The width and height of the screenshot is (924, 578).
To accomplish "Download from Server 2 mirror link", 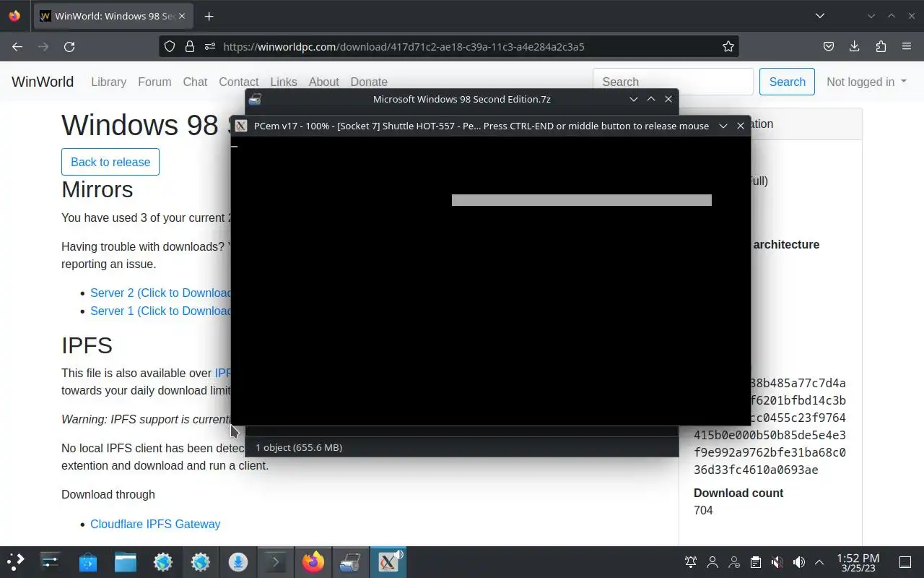I will pos(160,293).
